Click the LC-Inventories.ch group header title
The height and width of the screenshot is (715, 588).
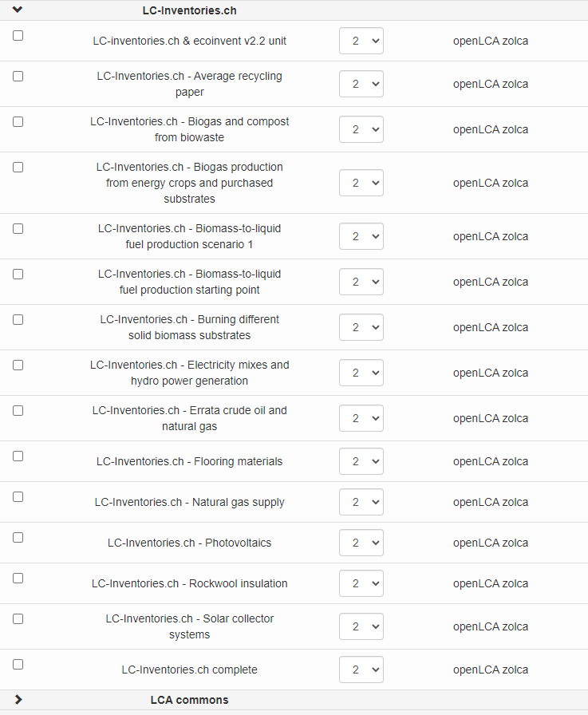coord(189,10)
